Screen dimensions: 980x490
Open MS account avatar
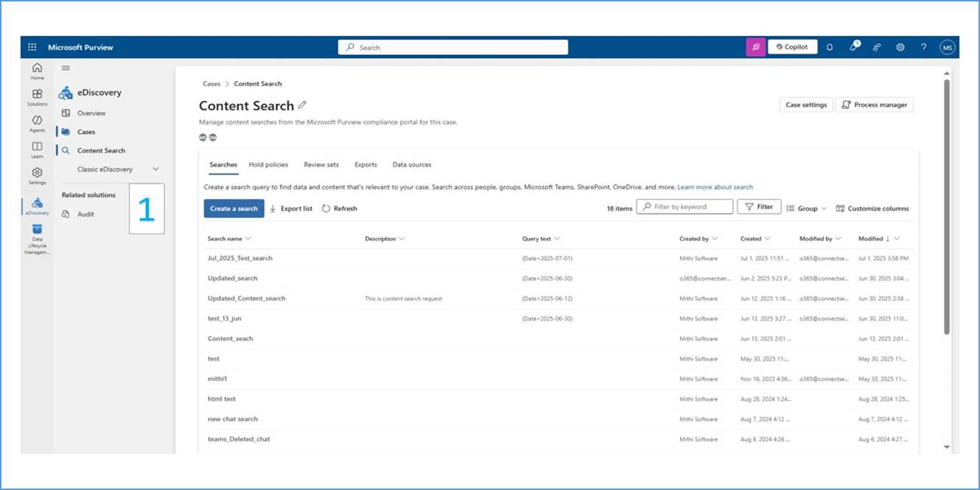tap(948, 47)
